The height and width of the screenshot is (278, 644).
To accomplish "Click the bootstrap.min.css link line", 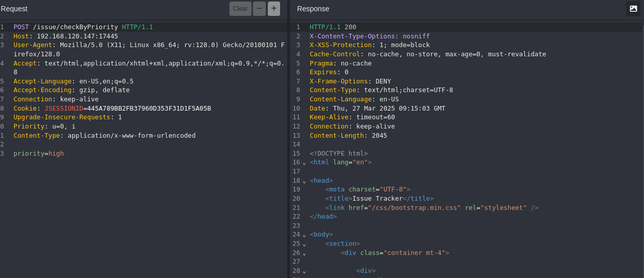I will 432,208.
